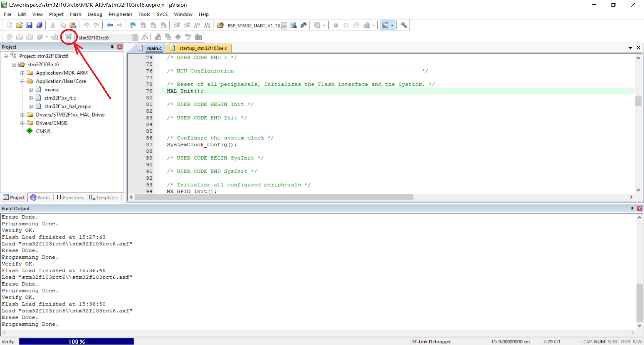Click Manage Run-Time Environment green diamond icon
The image size is (644, 345).
point(178,37)
